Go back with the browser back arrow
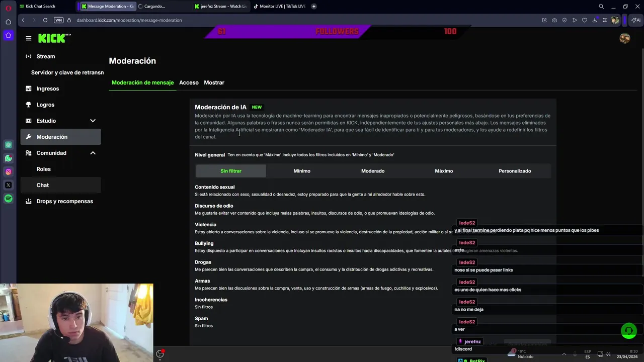Viewport: 644px width, 362px height. [23, 20]
